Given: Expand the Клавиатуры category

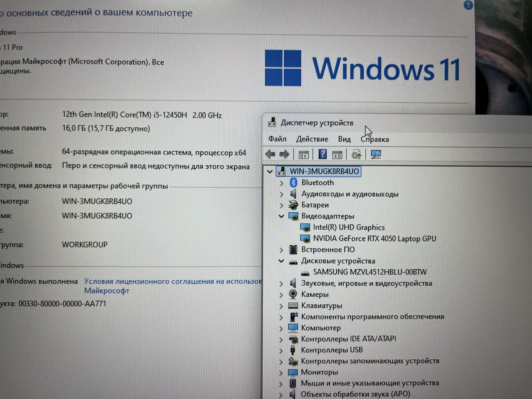Looking at the screenshot, I should click(281, 306).
